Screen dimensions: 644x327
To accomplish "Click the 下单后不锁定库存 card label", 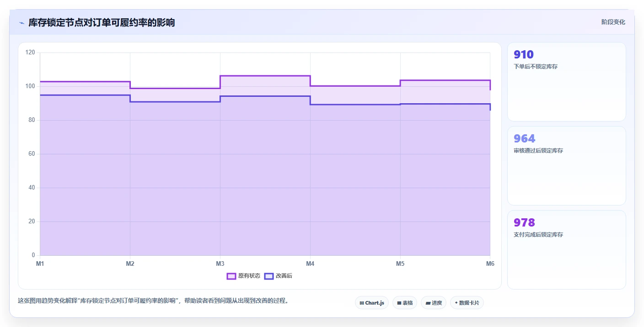I will coord(536,67).
